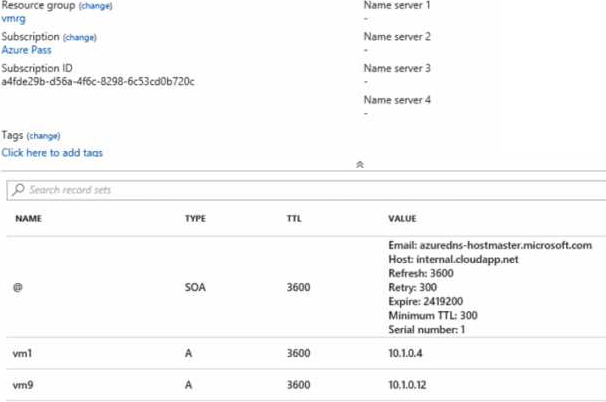Open the @ SOA record set
The height and width of the screenshot is (402, 606).
tap(18, 287)
